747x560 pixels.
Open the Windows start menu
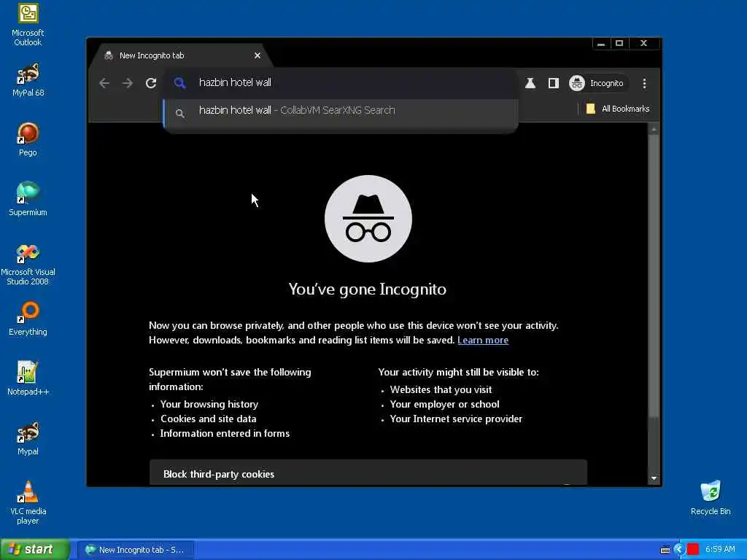pos(34,549)
